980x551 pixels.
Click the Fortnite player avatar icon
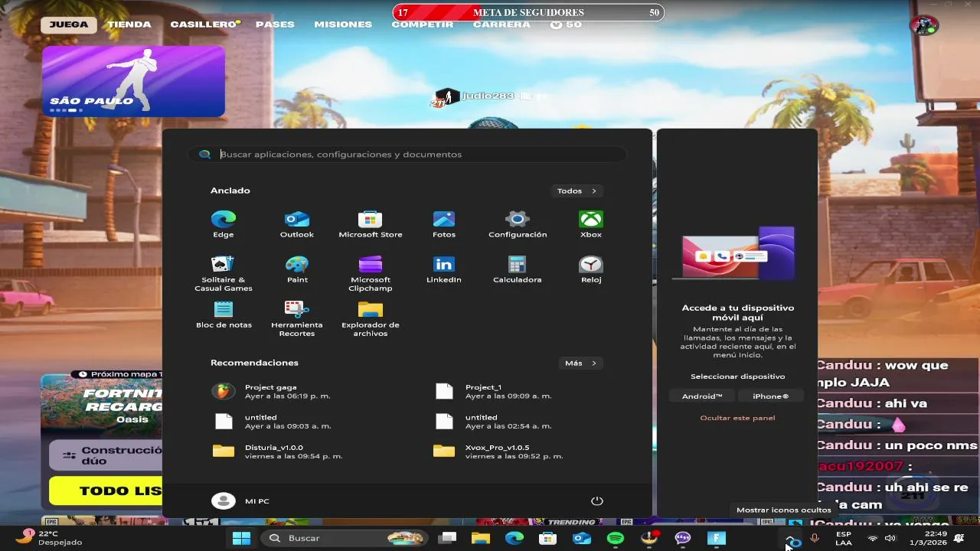(924, 24)
